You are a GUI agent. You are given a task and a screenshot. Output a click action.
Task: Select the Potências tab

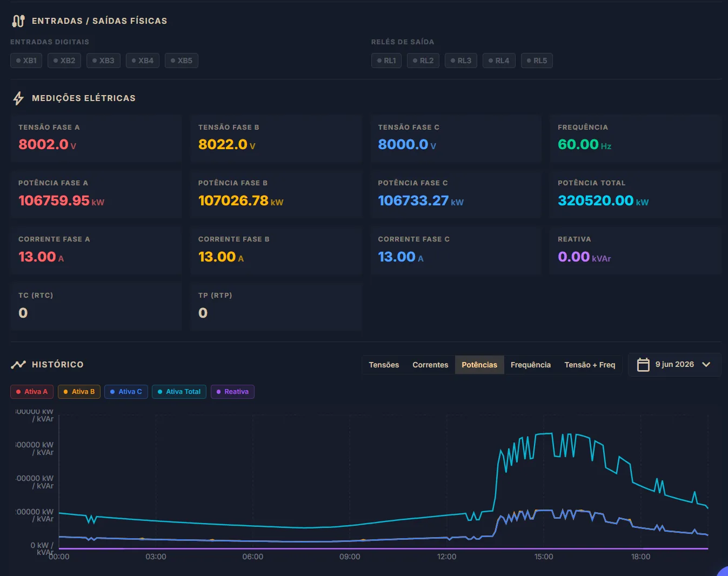[479, 365]
